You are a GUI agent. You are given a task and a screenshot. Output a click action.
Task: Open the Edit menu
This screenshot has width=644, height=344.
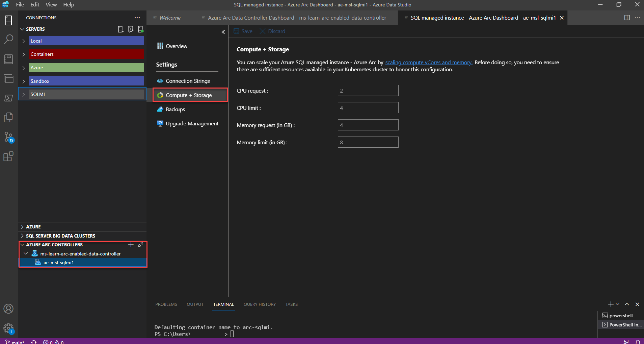(x=35, y=5)
